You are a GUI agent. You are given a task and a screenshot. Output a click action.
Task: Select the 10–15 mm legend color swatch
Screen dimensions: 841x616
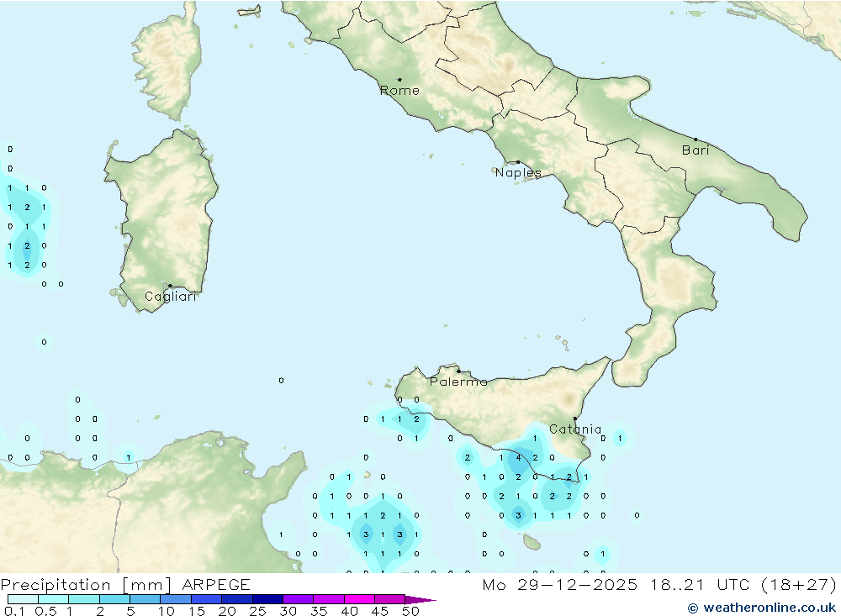176,599
